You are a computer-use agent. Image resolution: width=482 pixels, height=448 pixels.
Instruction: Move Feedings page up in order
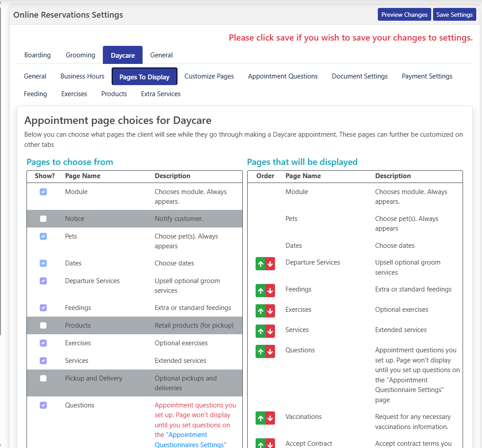pos(260,291)
